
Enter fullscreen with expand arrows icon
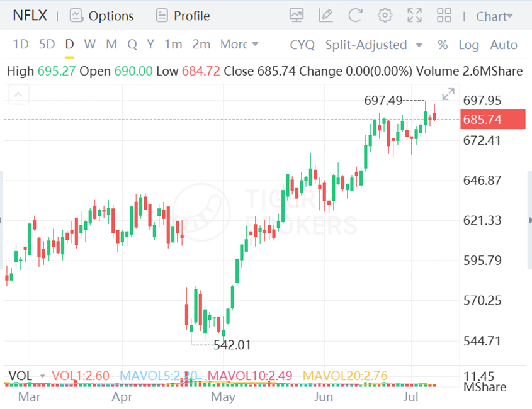point(415,16)
